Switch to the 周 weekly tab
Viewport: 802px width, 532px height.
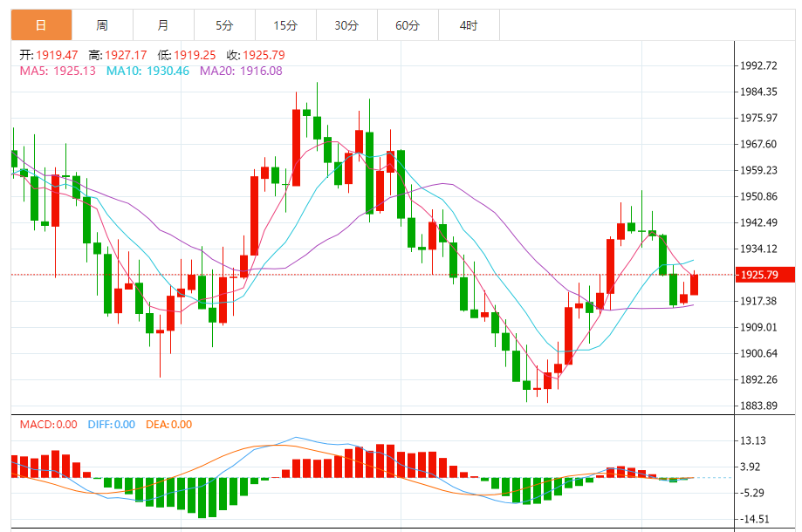pos(102,25)
